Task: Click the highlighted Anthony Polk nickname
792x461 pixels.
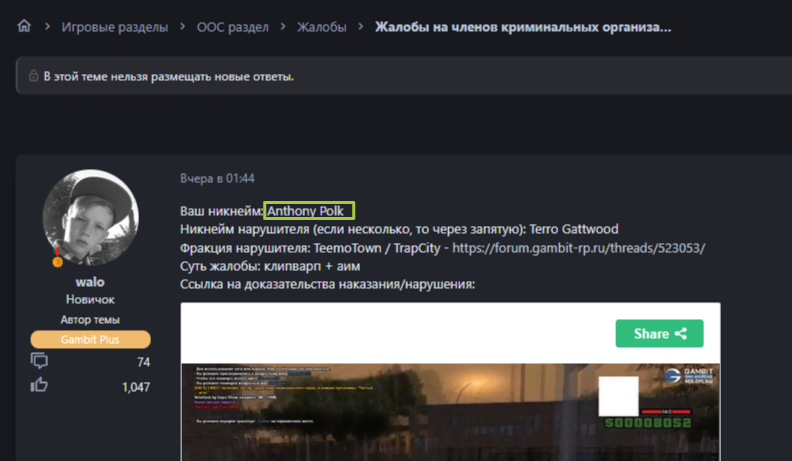Action: (x=309, y=211)
